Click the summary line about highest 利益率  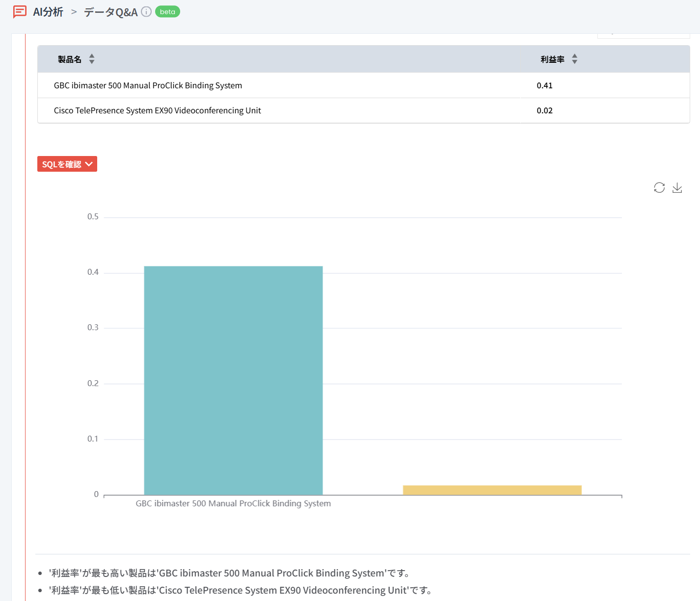pyautogui.click(x=230, y=573)
